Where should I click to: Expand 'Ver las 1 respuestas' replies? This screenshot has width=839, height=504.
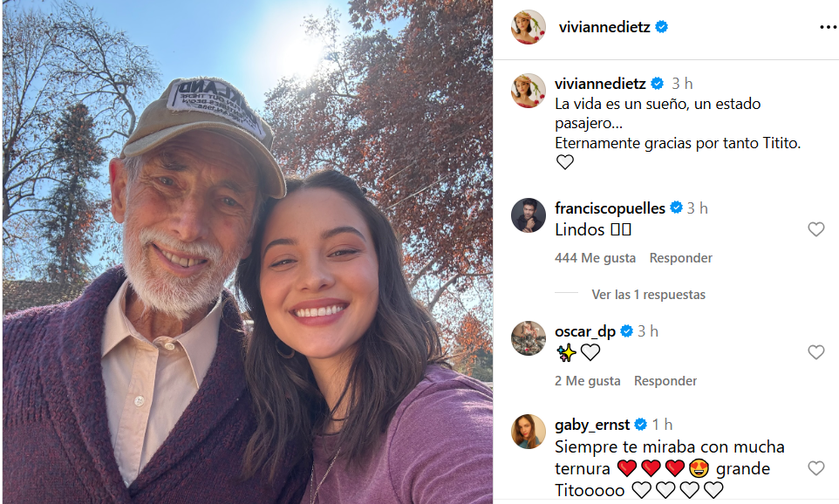pyautogui.click(x=648, y=295)
